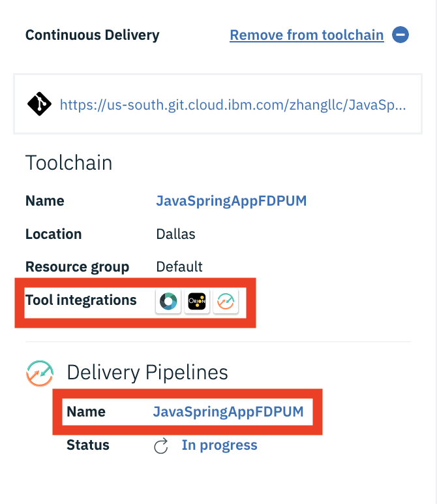The height and width of the screenshot is (504, 437).
Task: Click the Delivery Pipelines heading text
Action: point(147,373)
